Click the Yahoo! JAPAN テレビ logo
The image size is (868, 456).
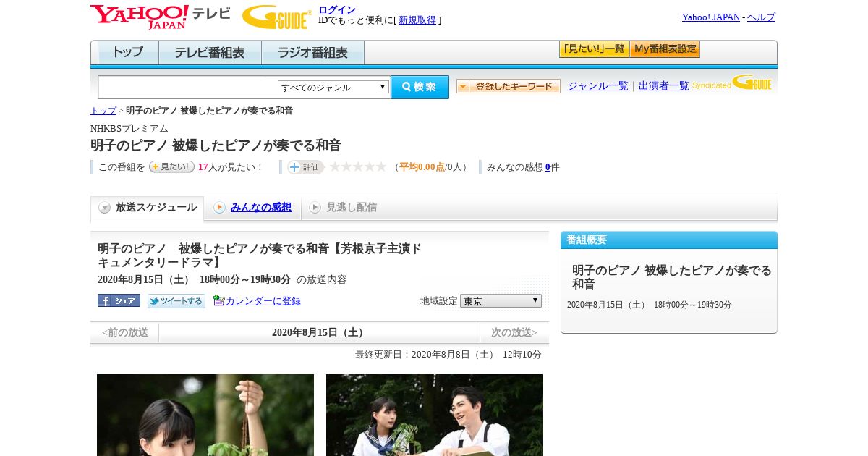pyautogui.click(x=161, y=17)
